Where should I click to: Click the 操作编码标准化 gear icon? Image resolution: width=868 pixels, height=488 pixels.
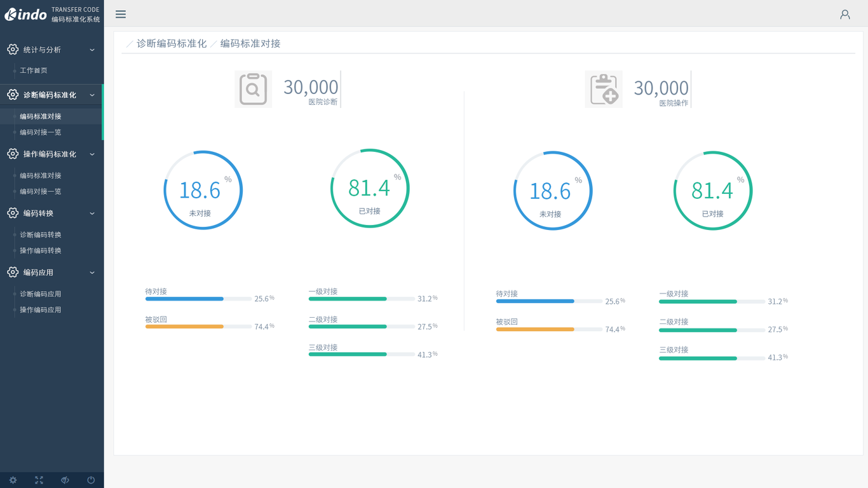(x=13, y=154)
